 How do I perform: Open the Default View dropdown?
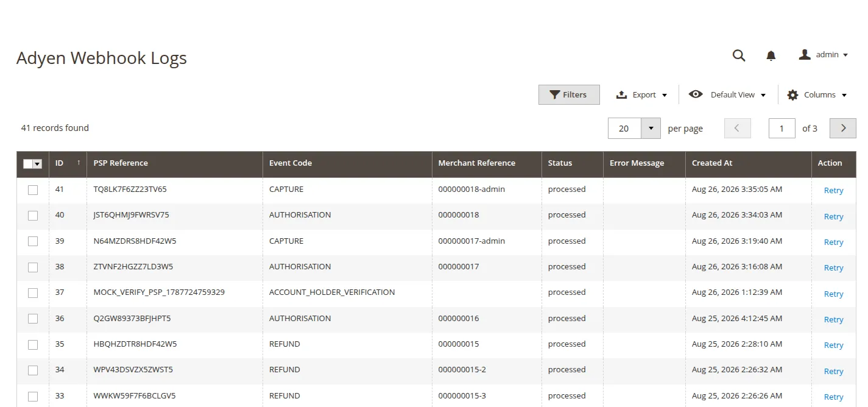pyautogui.click(x=727, y=94)
